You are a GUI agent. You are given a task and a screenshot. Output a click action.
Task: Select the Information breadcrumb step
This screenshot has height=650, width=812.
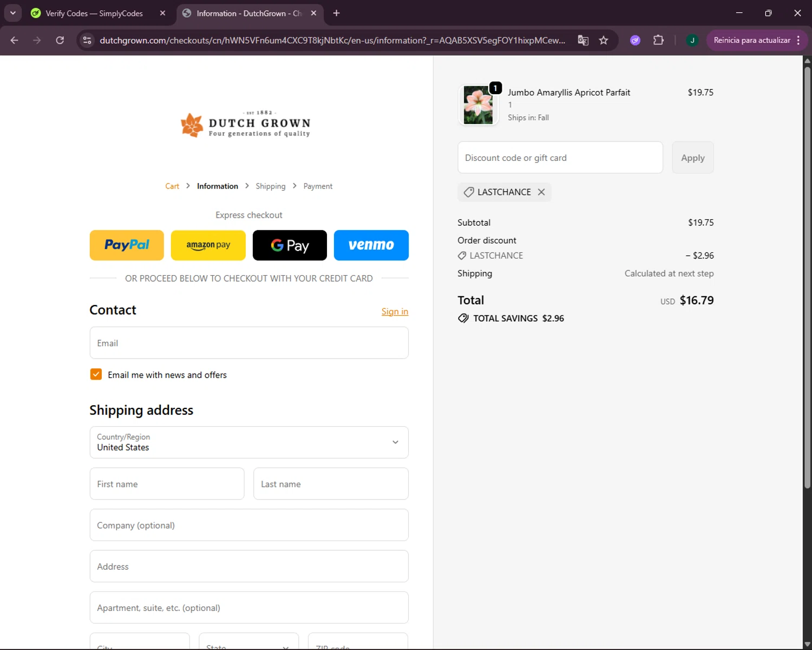click(217, 186)
